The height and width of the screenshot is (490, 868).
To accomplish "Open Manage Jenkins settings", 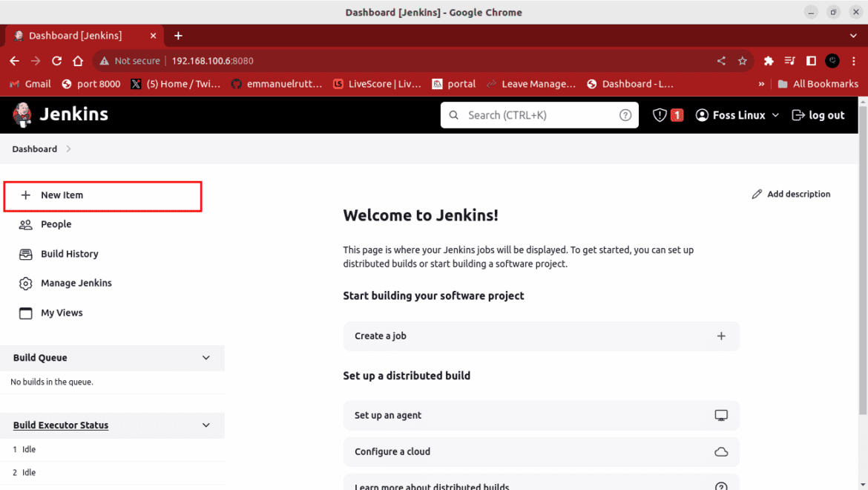I will 74,283.
